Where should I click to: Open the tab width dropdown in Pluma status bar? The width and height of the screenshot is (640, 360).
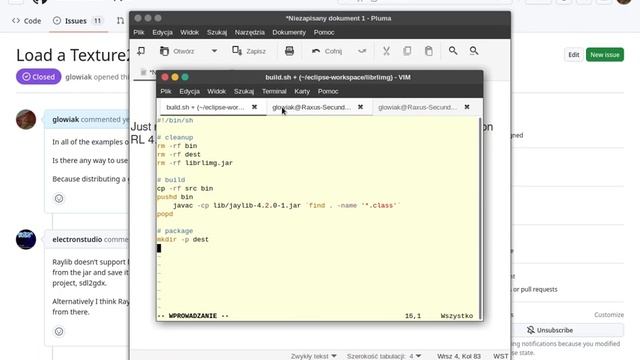point(384,356)
